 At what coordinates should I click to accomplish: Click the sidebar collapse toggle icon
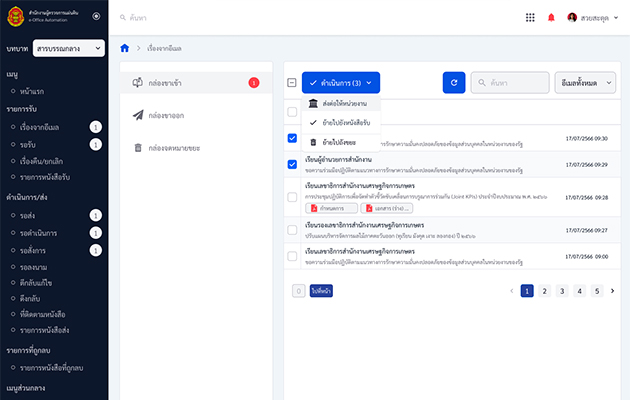(x=95, y=16)
